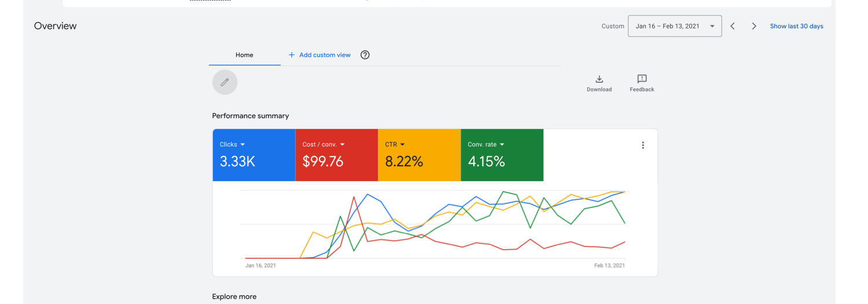Open the help question mark icon
The width and height of the screenshot is (868, 304).
365,55
